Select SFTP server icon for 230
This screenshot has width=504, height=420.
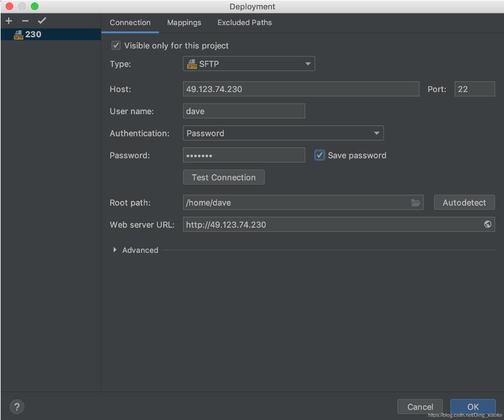[18, 34]
